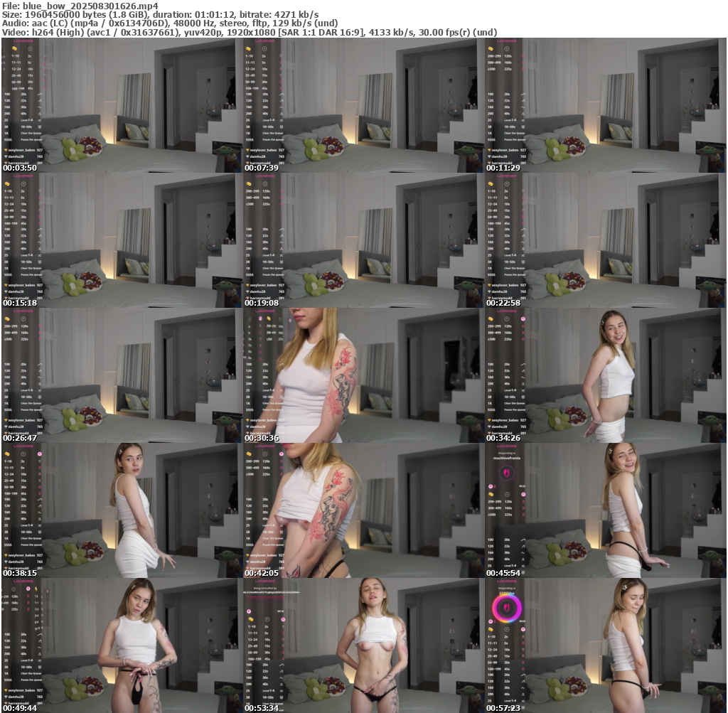
Task: Open the frame stamped 00:22:58
Action: click(606, 240)
